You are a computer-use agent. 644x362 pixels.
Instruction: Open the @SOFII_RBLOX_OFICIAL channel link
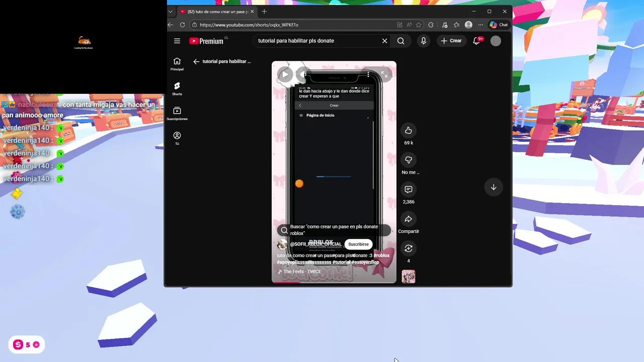(315, 244)
